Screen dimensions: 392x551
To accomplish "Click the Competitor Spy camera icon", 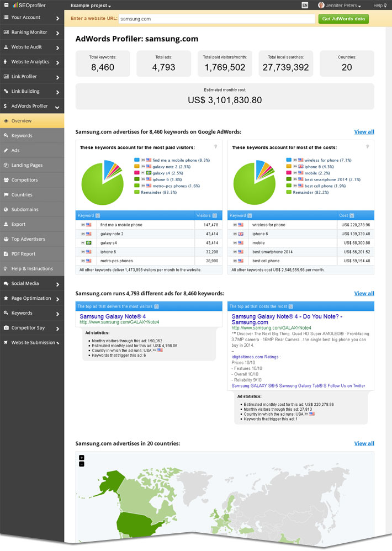I will click(x=6, y=327).
